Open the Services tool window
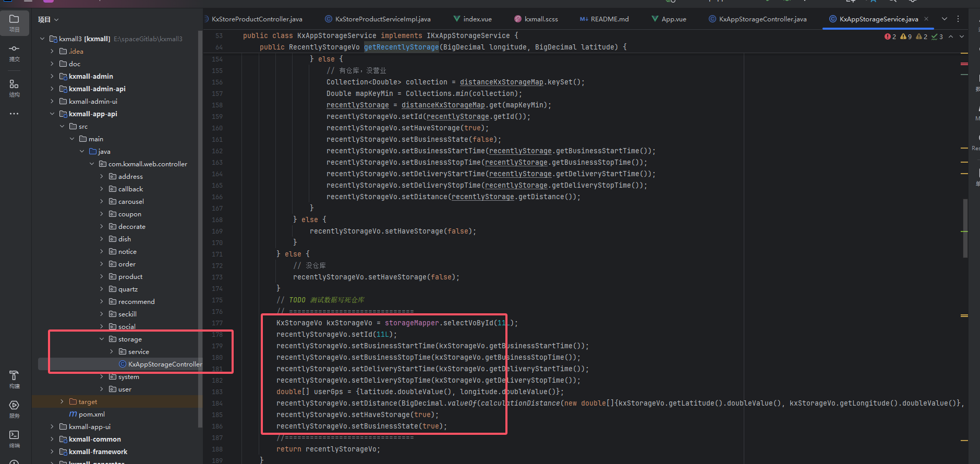The height and width of the screenshot is (464, 980). coord(14,409)
